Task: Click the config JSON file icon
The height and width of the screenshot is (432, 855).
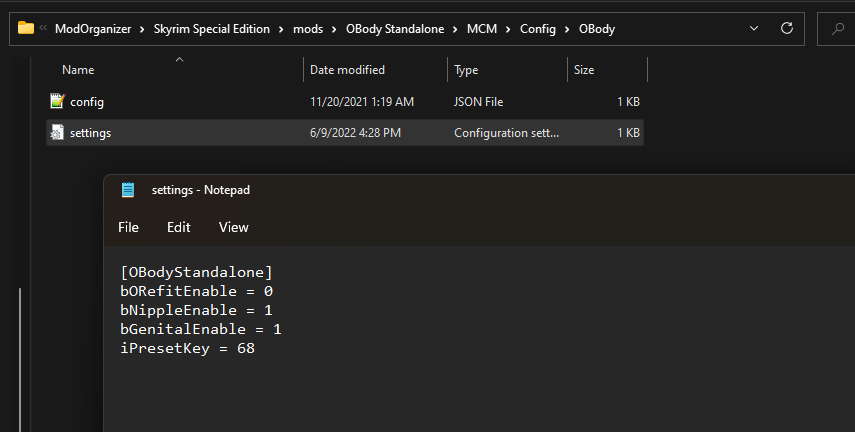Action: [x=57, y=101]
